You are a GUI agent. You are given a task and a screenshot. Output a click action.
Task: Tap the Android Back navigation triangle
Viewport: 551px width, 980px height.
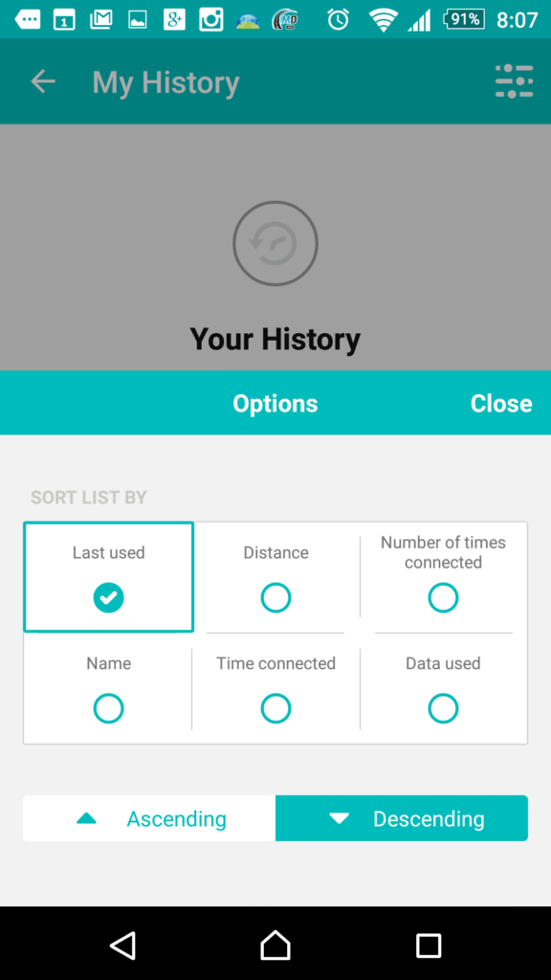pos(123,945)
